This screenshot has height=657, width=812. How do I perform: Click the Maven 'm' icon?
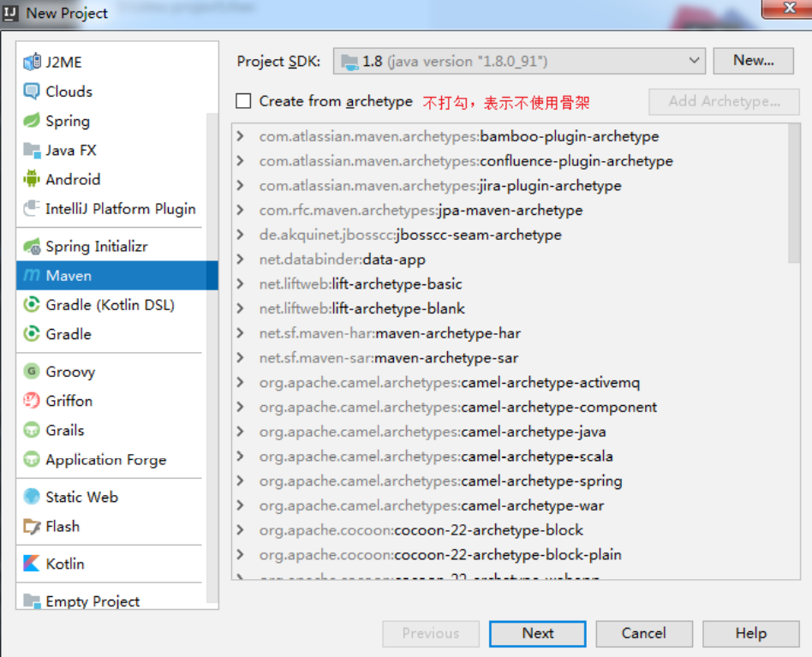32,276
